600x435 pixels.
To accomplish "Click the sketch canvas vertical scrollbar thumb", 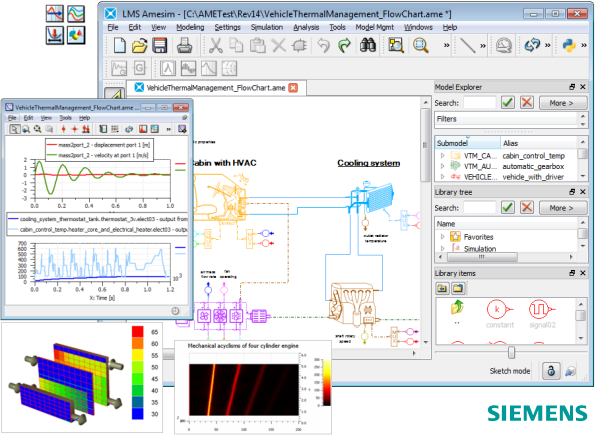I will tap(426, 145).
